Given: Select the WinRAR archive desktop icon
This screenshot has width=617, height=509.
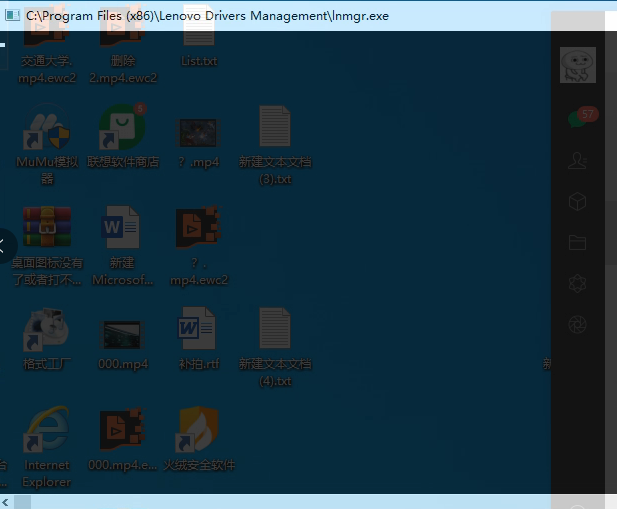Looking at the screenshot, I should point(47,229).
